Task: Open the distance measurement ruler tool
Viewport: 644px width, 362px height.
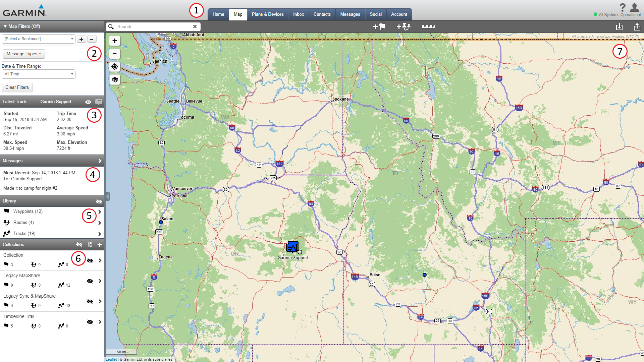Action: pos(428,26)
